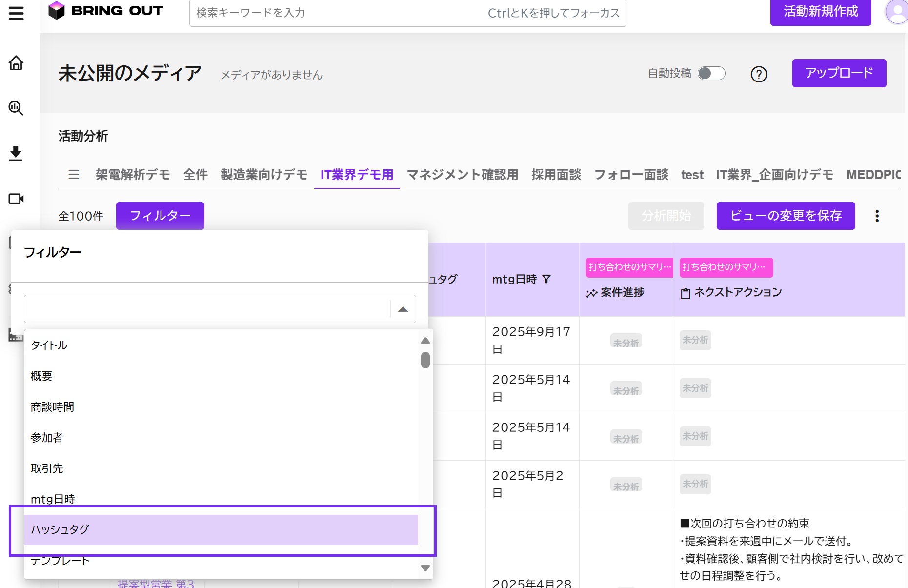Open the video camera sidebar icon
This screenshot has width=908, height=588.
[16, 199]
